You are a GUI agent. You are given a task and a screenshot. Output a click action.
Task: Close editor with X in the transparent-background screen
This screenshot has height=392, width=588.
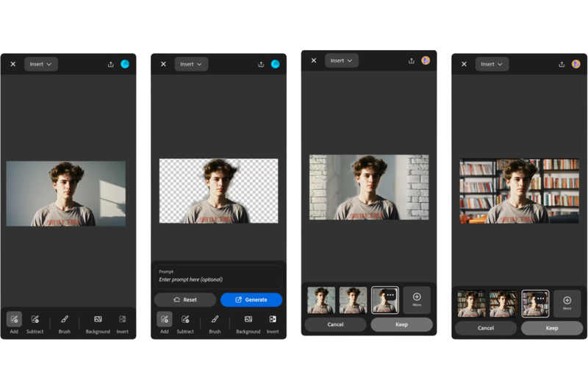point(163,64)
